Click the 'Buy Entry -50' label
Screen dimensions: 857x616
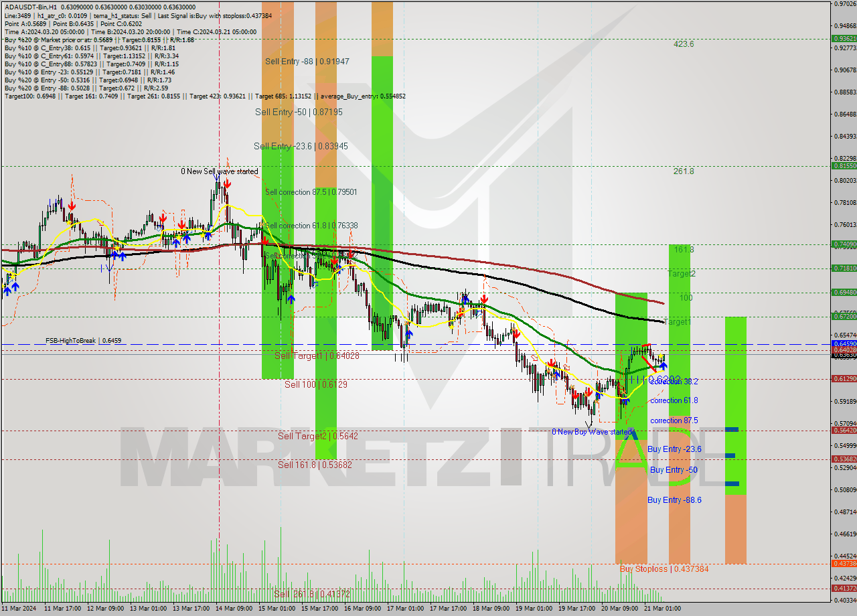pos(674,470)
